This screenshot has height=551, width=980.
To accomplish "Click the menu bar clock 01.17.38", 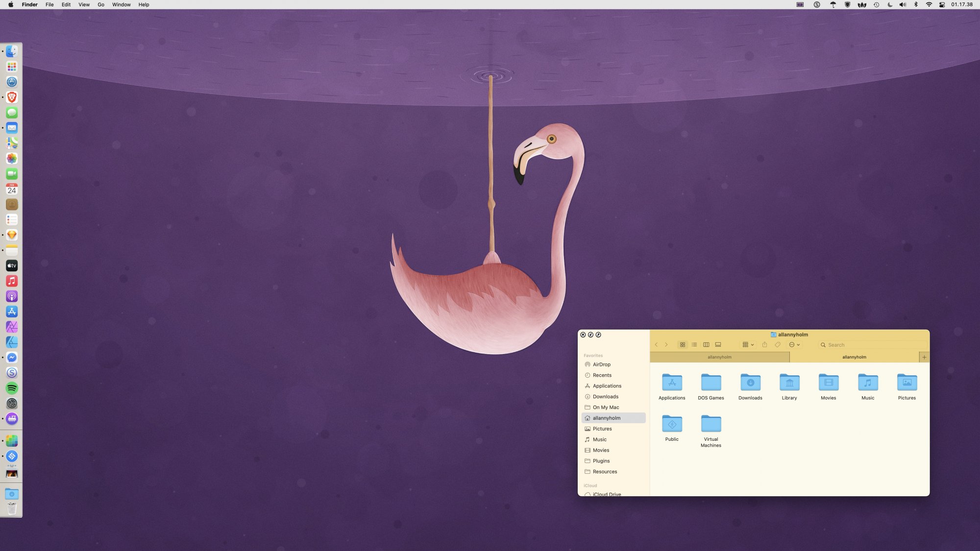I will point(962,4).
